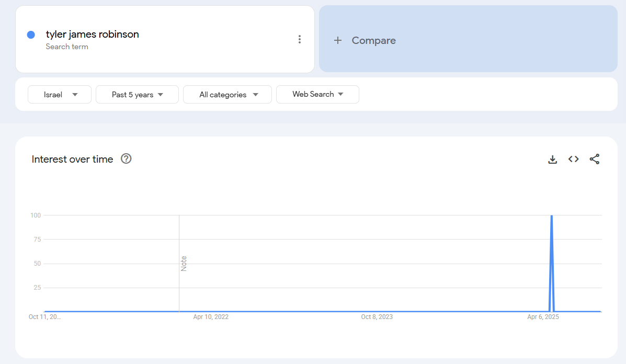Click the 100 value on the y-axis
The width and height of the screenshot is (626, 364).
click(x=36, y=215)
